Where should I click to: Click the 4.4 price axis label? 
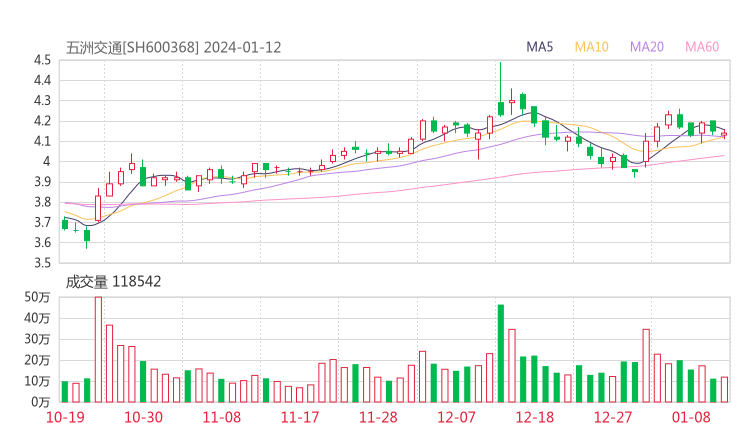(42, 80)
